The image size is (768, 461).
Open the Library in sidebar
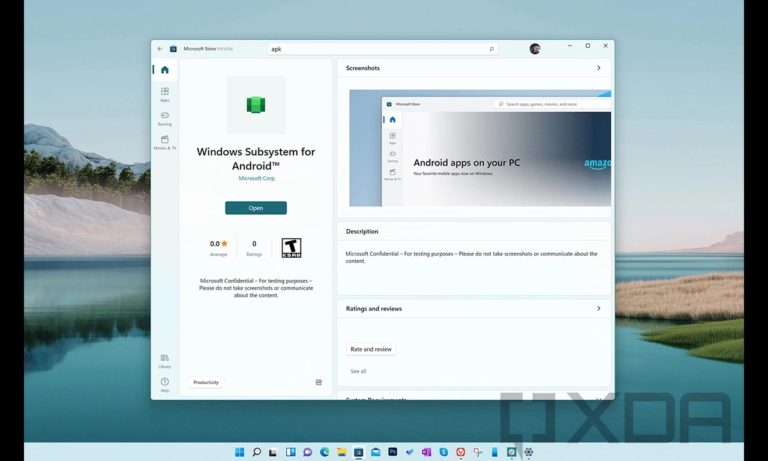point(165,361)
